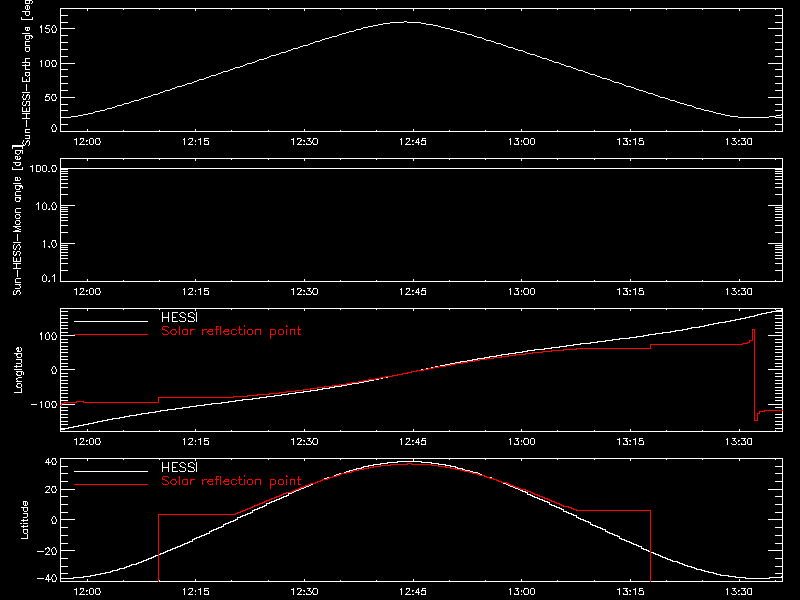Click the Sun-HESSI-Moon angle axis title
Image resolution: width=800 pixels, height=600 pixels.
pos(17,220)
